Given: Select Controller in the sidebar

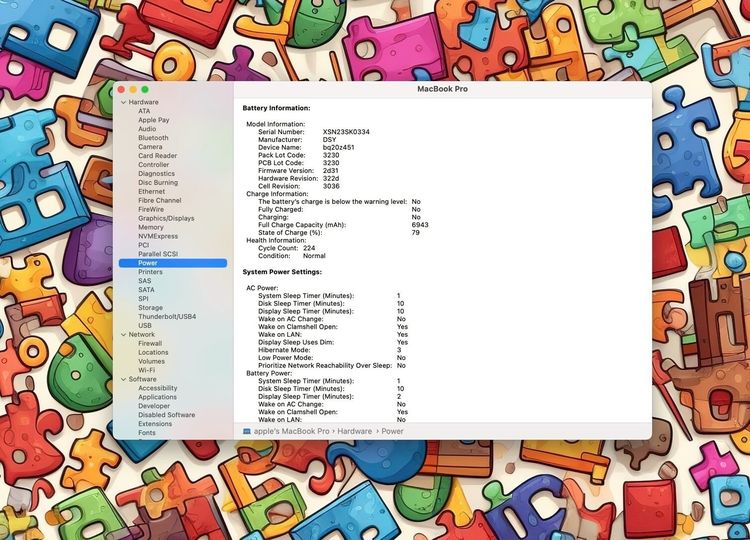Looking at the screenshot, I should coord(154,165).
